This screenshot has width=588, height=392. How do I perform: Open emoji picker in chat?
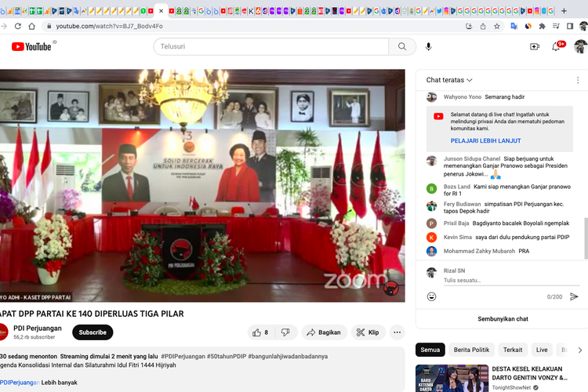pyautogui.click(x=432, y=296)
